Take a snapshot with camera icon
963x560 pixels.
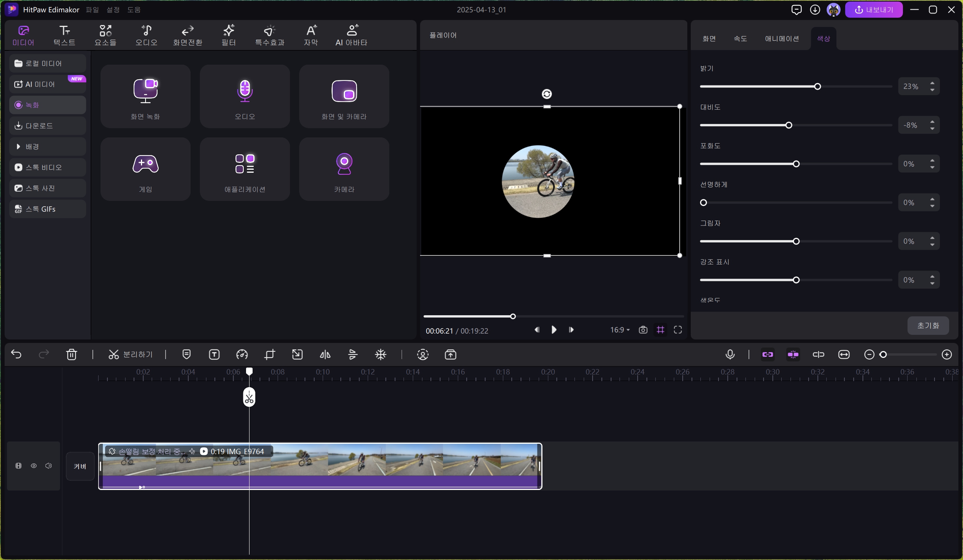coord(643,330)
